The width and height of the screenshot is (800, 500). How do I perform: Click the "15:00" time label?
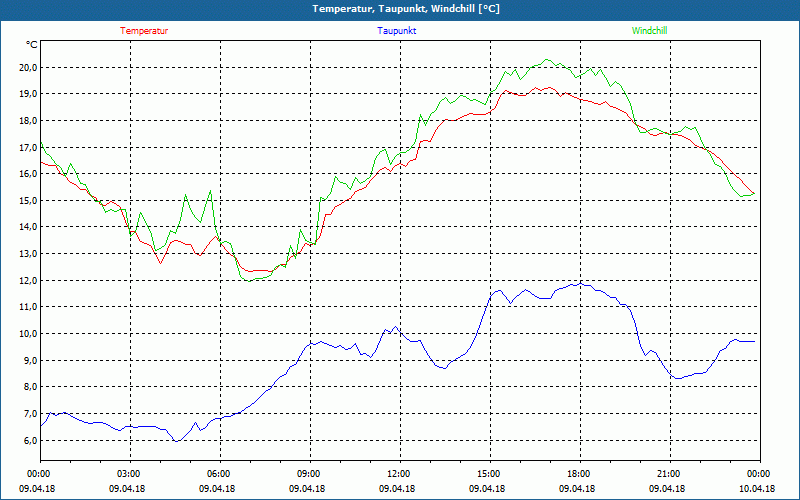487,474
